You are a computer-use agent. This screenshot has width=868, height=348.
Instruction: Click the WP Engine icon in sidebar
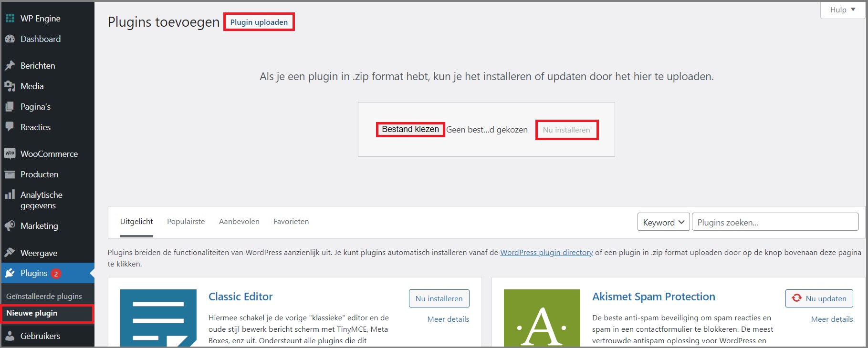point(10,19)
